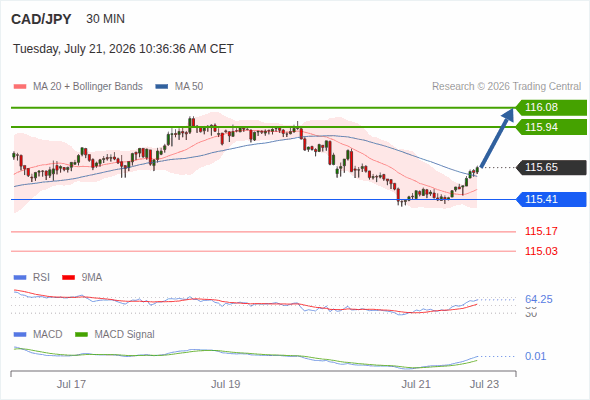Click the 30 MIN timeframe label
This screenshot has height=400, width=590.
(x=105, y=19)
